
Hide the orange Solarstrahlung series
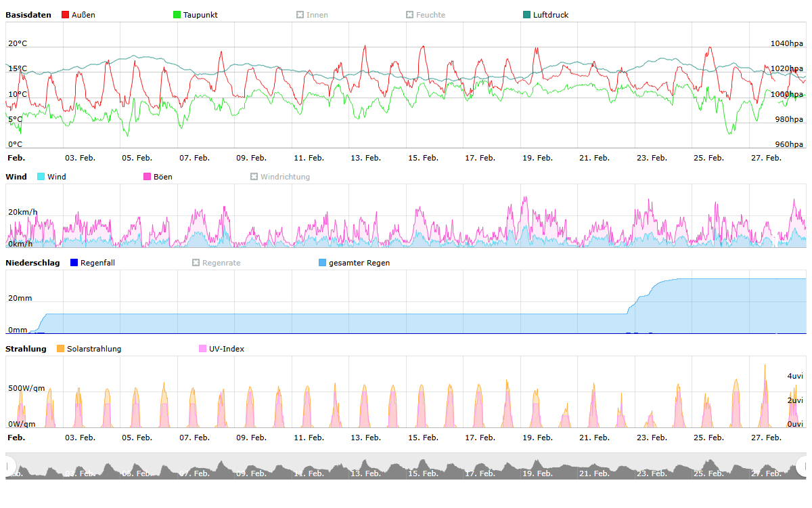pyautogui.click(x=60, y=349)
